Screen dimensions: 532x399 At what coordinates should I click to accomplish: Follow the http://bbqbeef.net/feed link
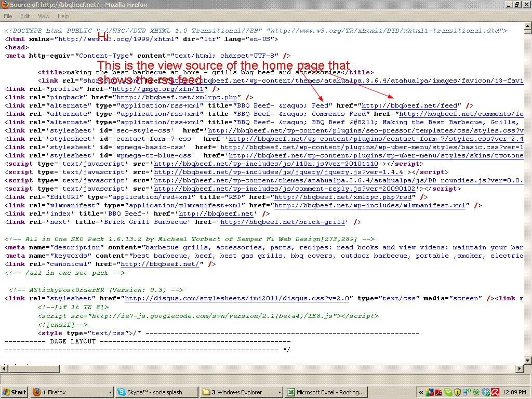409,105
